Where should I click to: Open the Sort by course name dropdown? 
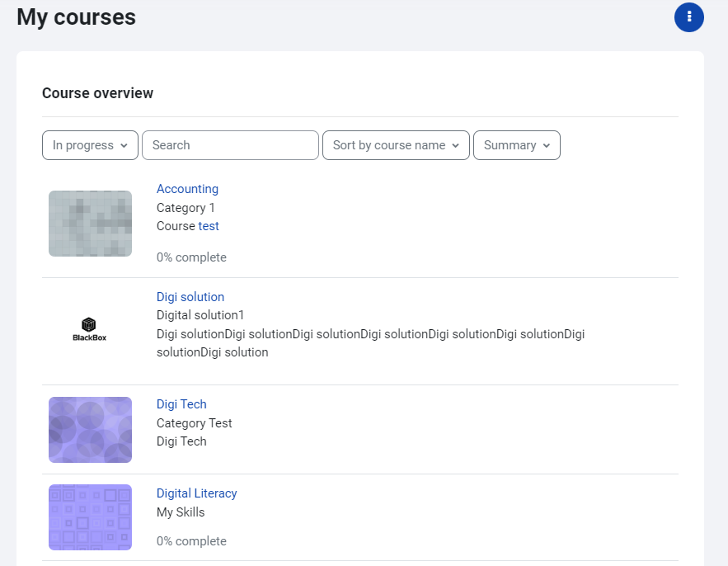396,145
